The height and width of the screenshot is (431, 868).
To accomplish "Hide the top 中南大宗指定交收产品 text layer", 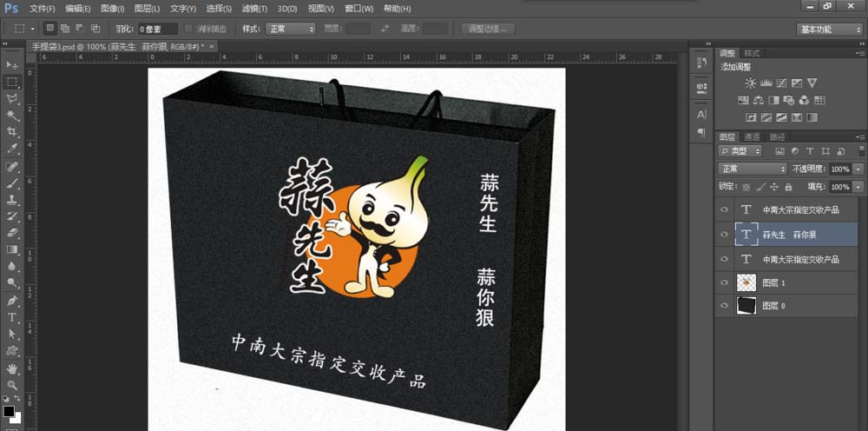I will 724,210.
